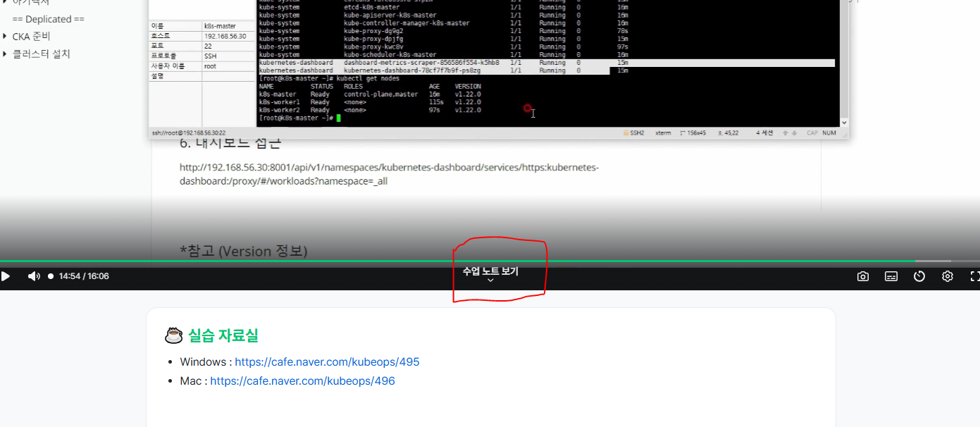The height and width of the screenshot is (427, 980).
Task: Click the terminal scrollbar down arrow
Action: pos(844,122)
